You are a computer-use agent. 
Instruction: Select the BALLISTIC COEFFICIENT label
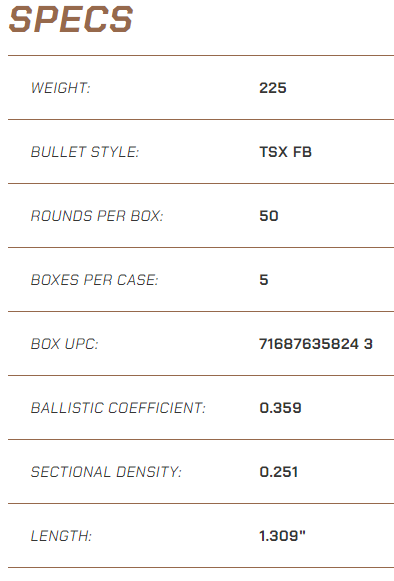[118, 408]
